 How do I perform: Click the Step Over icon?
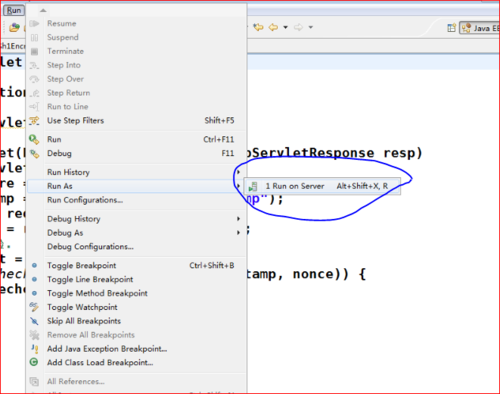coord(34,79)
